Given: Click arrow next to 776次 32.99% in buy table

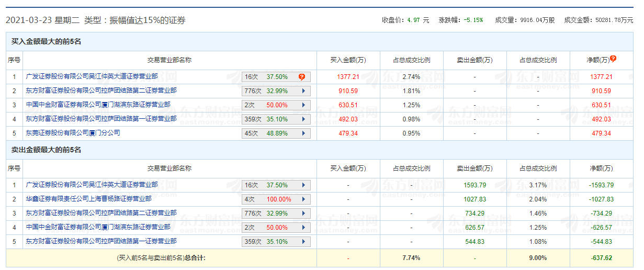Looking at the screenshot, I should tap(303, 91).
